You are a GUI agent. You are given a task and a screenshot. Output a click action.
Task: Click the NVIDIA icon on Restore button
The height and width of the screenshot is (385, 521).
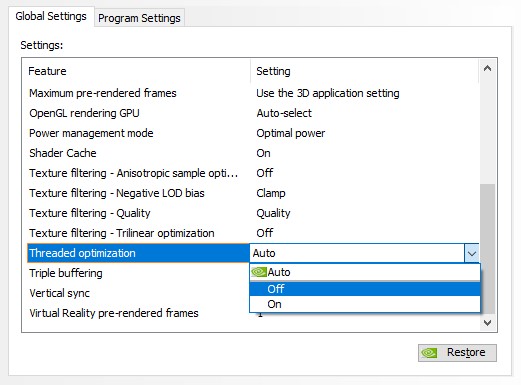[429, 353]
